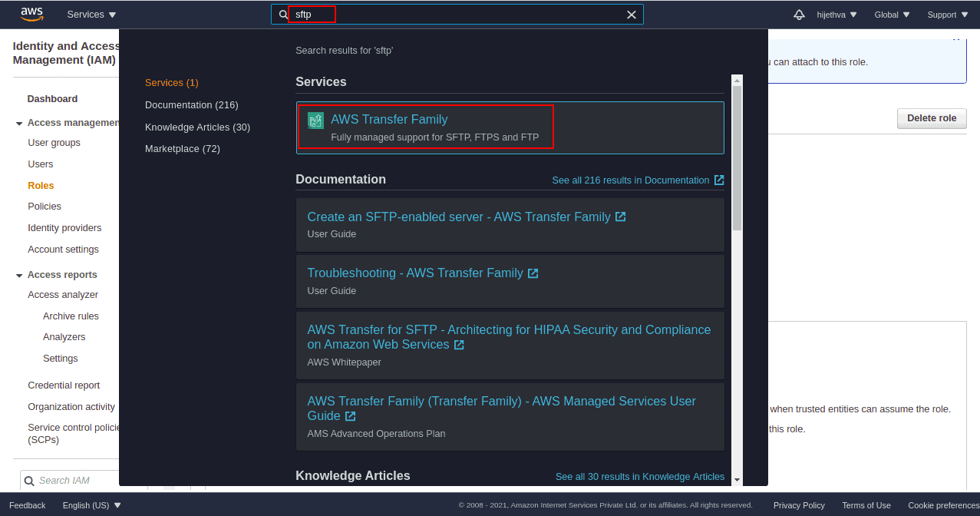
Task: Open Create an SFTP-enabled server guide
Action: coord(459,217)
